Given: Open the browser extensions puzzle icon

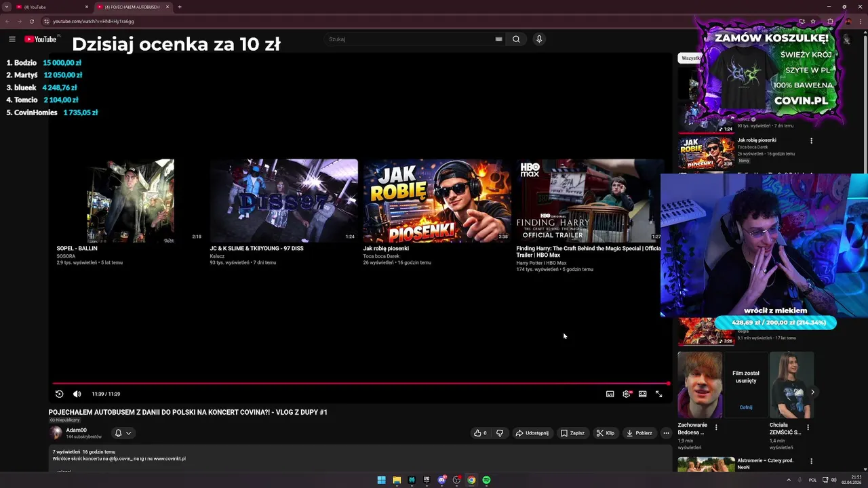Looking at the screenshot, I should [x=830, y=21].
